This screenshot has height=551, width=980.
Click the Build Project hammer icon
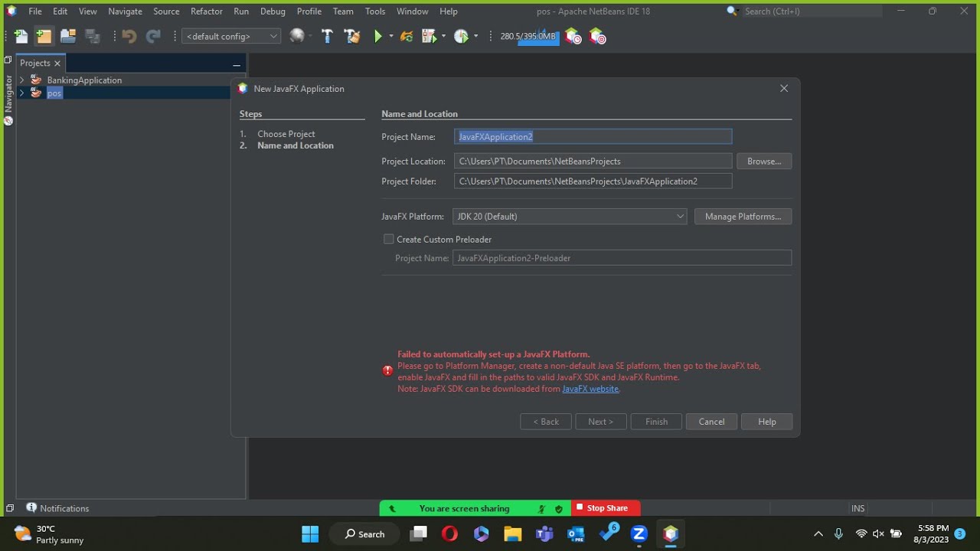pos(327,36)
